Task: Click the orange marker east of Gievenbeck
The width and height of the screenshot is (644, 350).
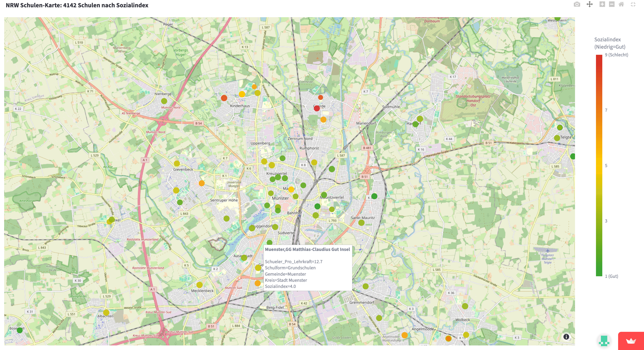Action: tap(201, 183)
